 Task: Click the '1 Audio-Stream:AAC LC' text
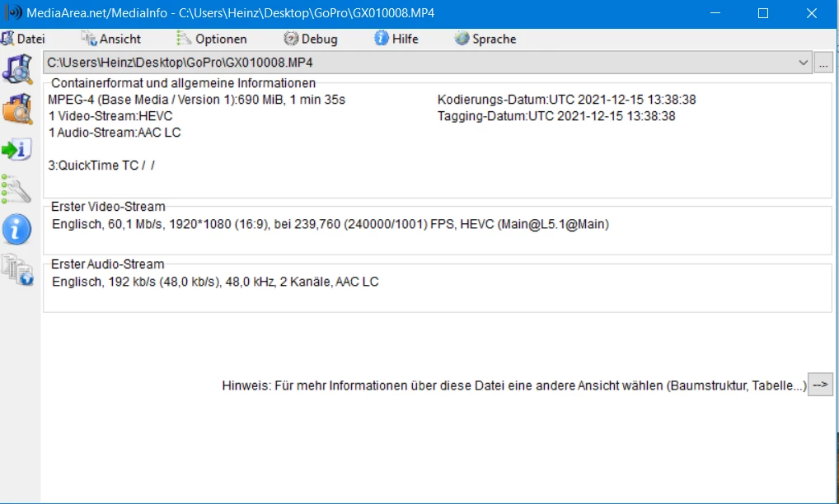[x=115, y=133]
